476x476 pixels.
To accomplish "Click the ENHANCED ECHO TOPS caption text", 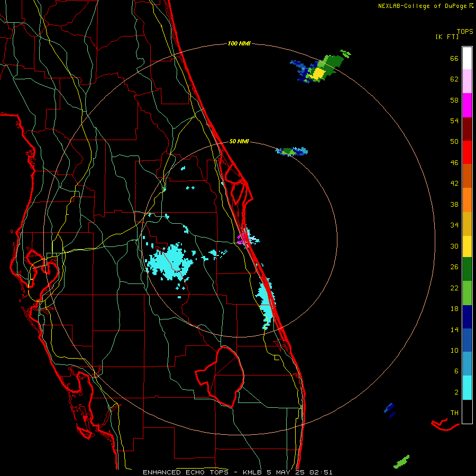I will (186, 472).
